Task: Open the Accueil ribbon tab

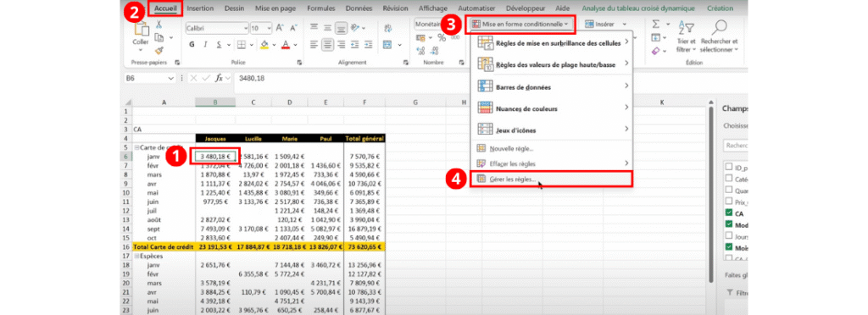Action: (x=165, y=8)
